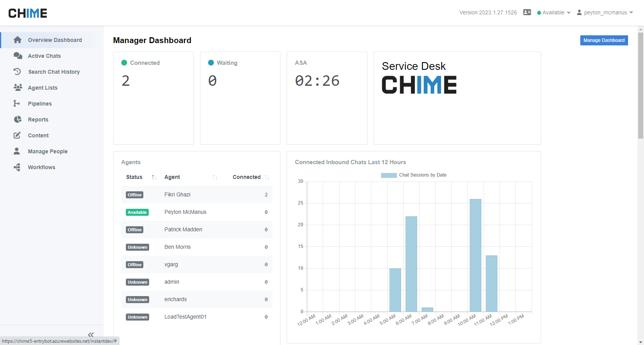Screen dimensions: 644x345
Task: Click the Agent Lists people icon
Action: (x=18, y=87)
